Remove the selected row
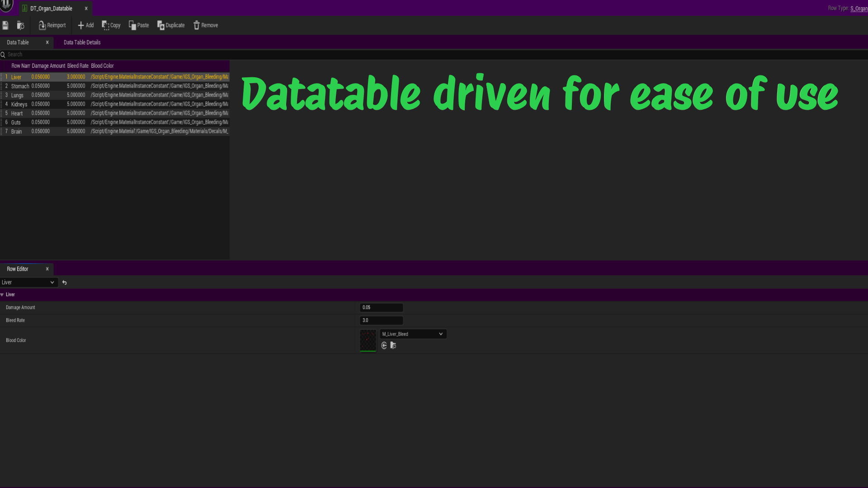 pyautogui.click(x=206, y=25)
